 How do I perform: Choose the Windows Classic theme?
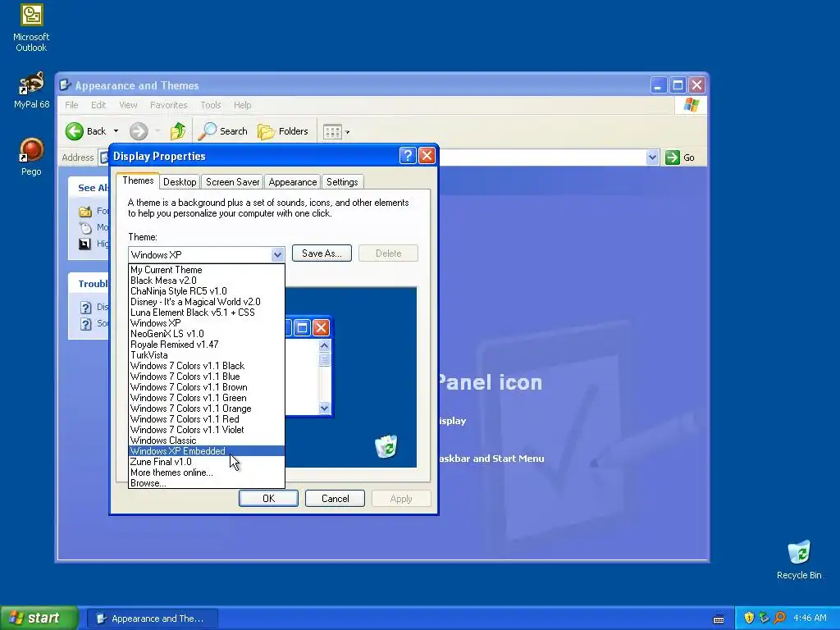tap(207, 441)
